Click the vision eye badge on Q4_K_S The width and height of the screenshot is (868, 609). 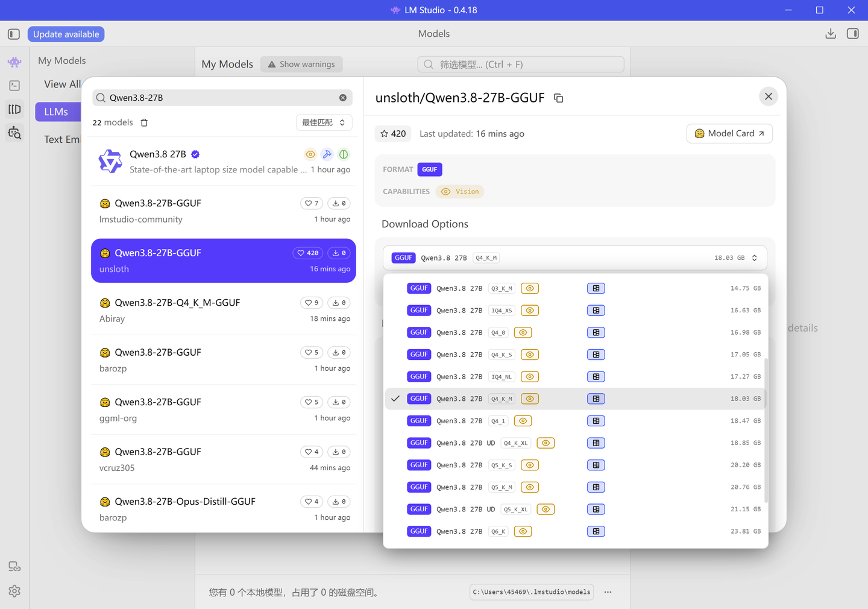click(530, 355)
